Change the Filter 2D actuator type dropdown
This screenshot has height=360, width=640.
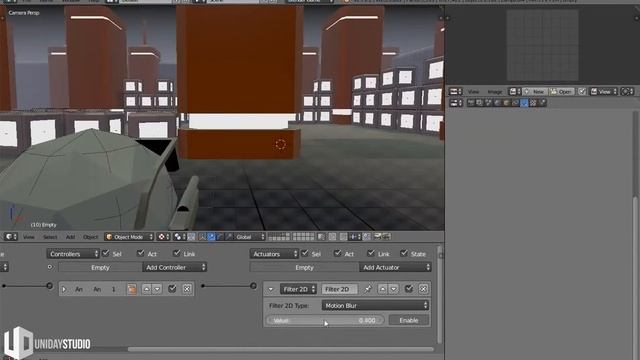[298, 289]
